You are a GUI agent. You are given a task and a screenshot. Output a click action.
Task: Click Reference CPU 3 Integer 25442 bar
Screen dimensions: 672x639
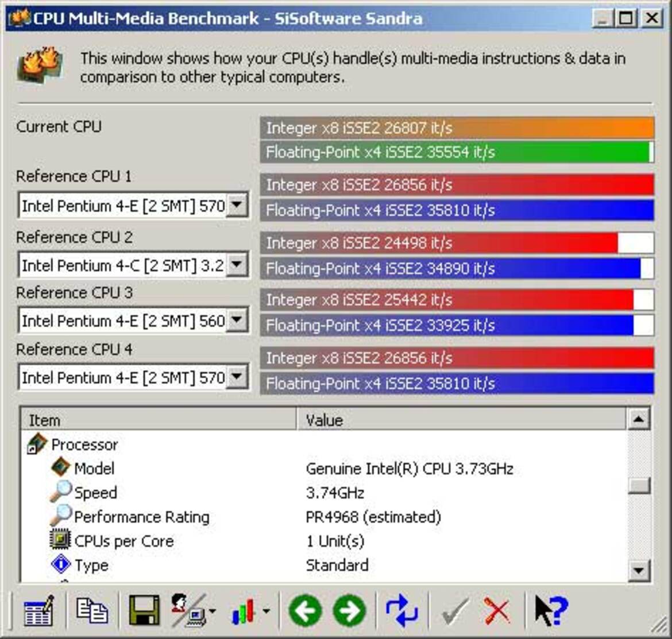(457, 299)
